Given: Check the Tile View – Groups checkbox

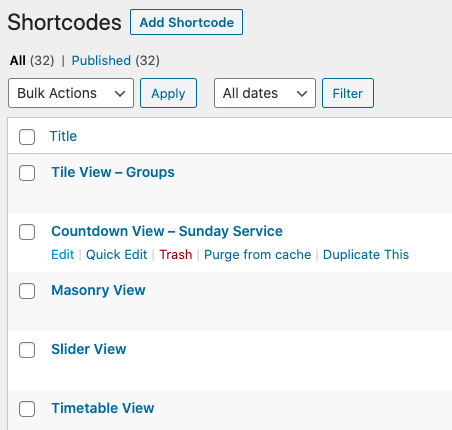Looking at the screenshot, I should click(27, 173).
